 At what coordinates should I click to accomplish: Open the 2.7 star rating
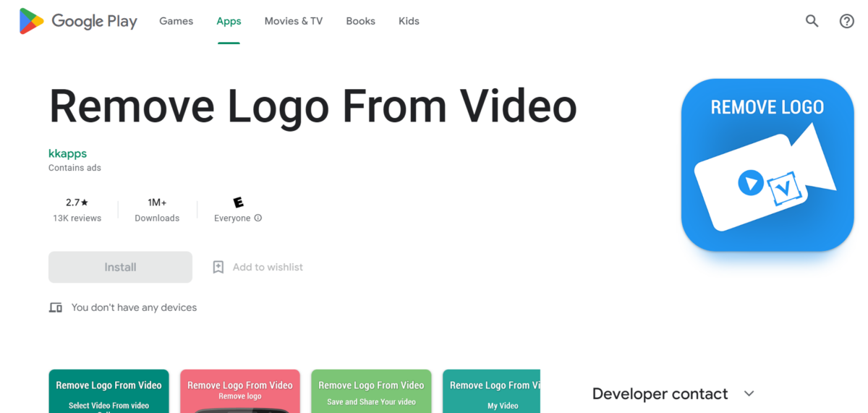pos(77,203)
